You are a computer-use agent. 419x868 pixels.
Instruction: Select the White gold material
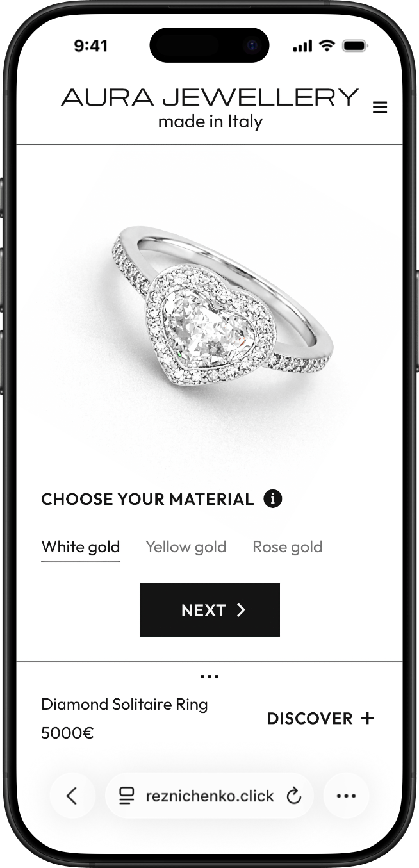pos(81,548)
